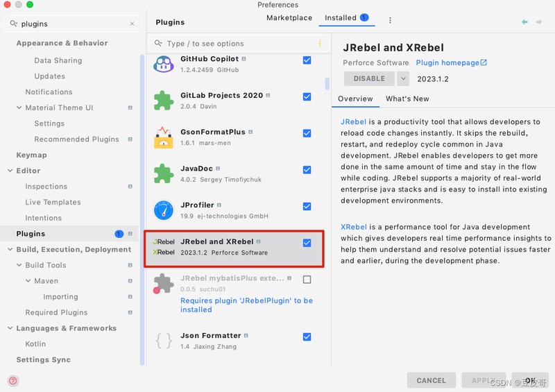
Task: Collapse the Maven node
Action: 28,281
